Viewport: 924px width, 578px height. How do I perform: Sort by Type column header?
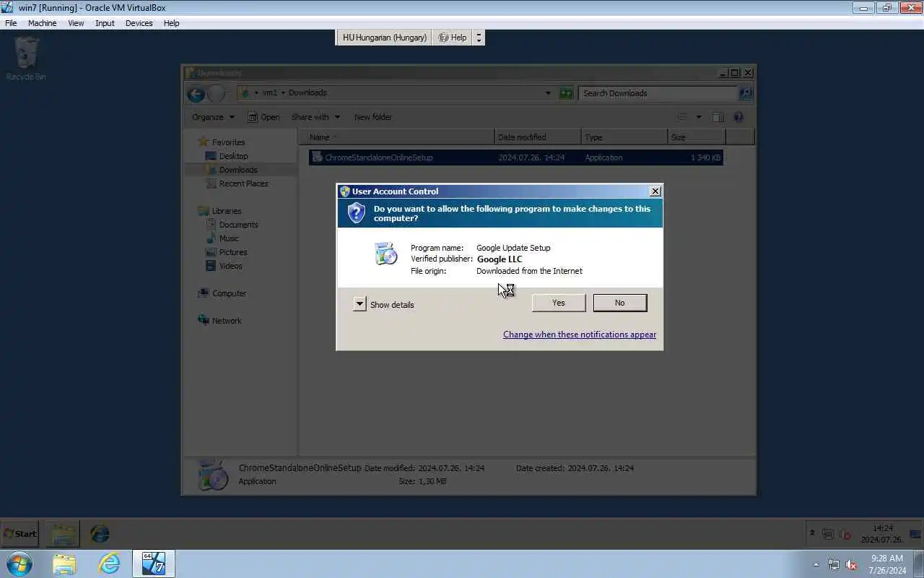[624, 137]
